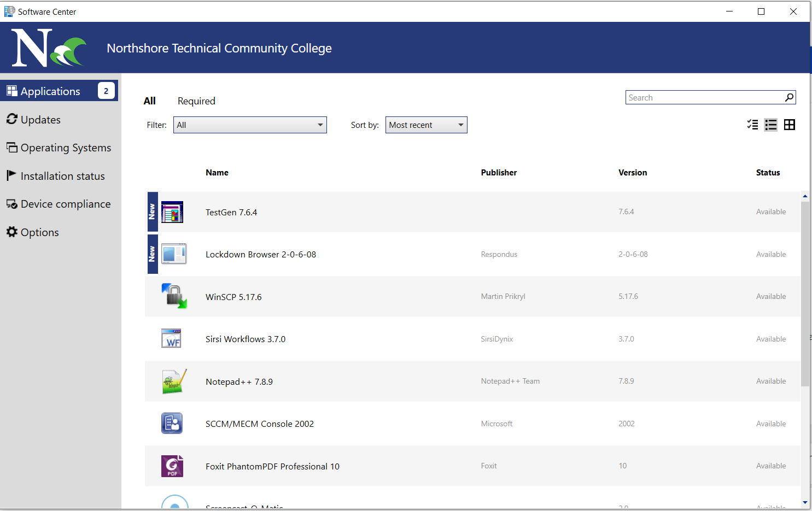
Task: Open TestGen 7.6.4 entry
Action: pyautogui.click(x=473, y=212)
